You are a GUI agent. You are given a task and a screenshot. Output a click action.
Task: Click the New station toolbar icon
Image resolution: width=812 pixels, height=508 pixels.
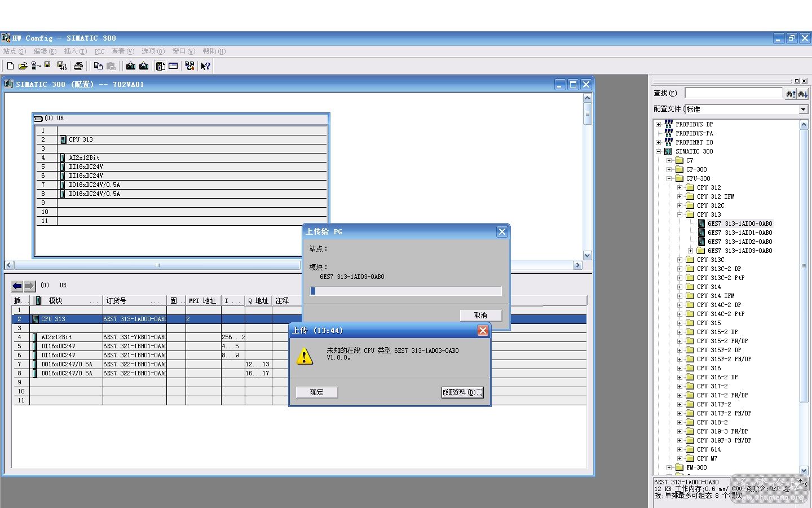click(x=10, y=66)
